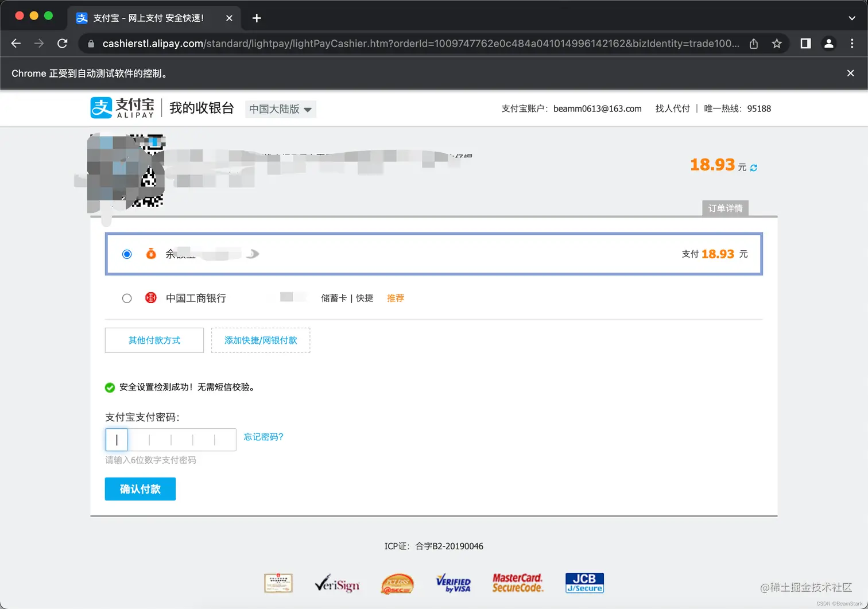Click the 中国工商银行 bank icon
Image resolution: width=868 pixels, height=609 pixels.
150,298
